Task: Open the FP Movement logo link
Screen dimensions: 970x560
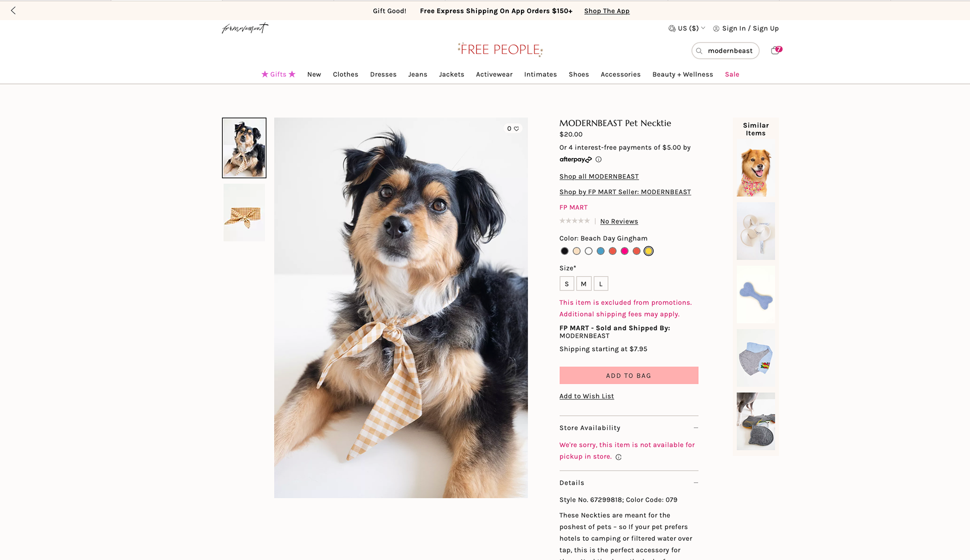Action: click(245, 28)
